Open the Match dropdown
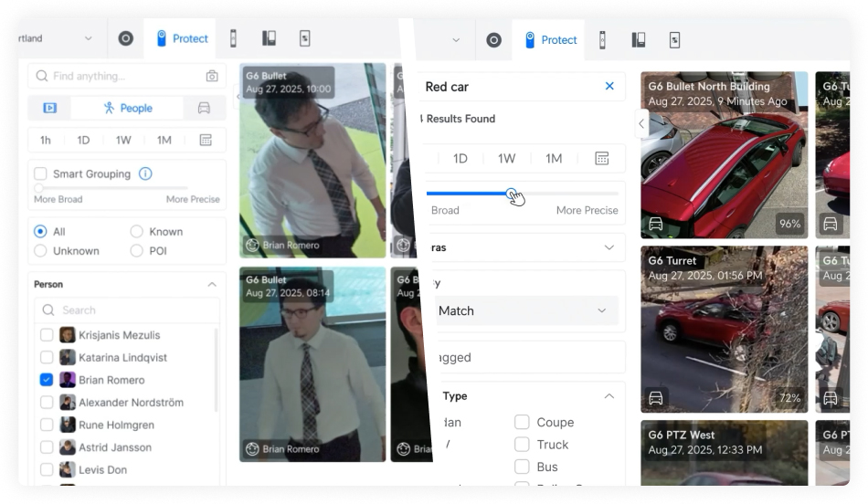This screenshot has height=504, width=868. (x=523, y=310)
